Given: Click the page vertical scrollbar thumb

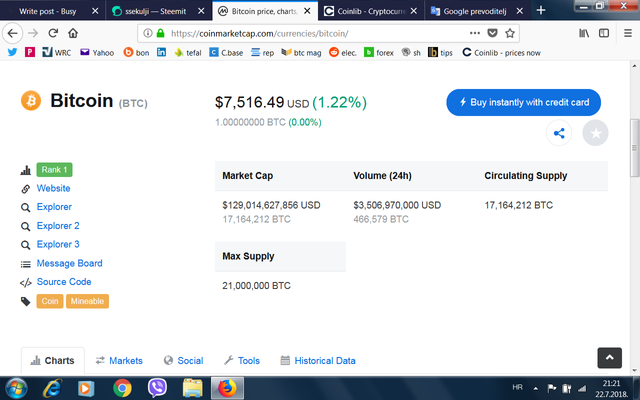Looking at the screenshot, I should tap(634, 148).
